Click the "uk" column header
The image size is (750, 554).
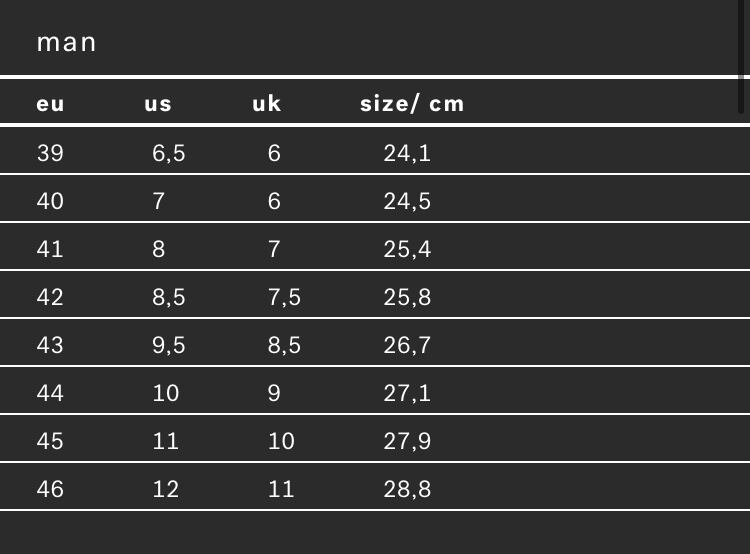click(x=267, y=103)
